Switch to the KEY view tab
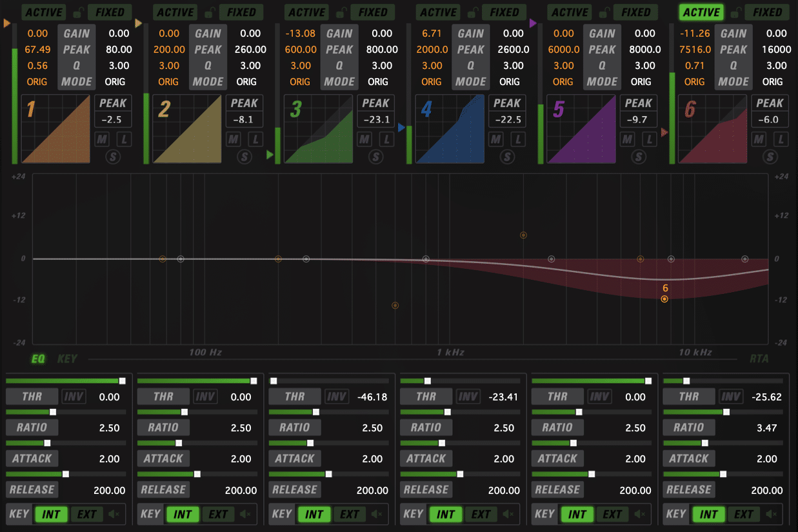The image size is (798, 532). (67, 359)
